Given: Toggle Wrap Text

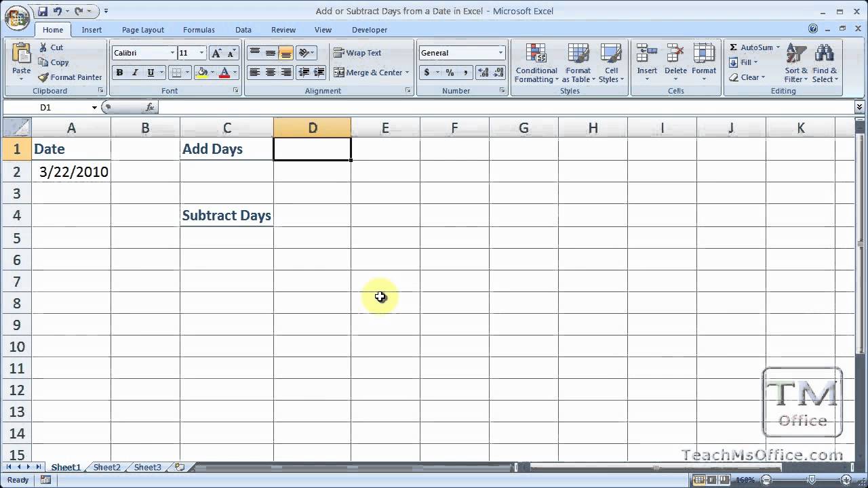Looking at the screenshot, I should (x=357, y=53).
